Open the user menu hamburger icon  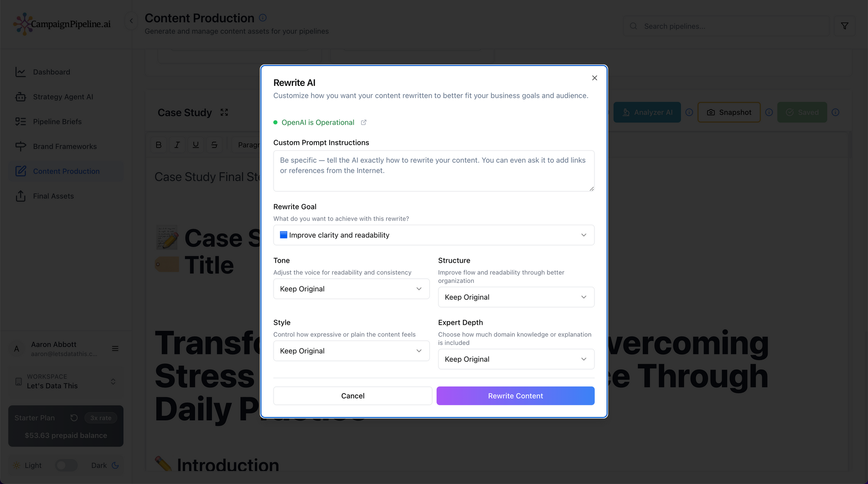[115, 349]
